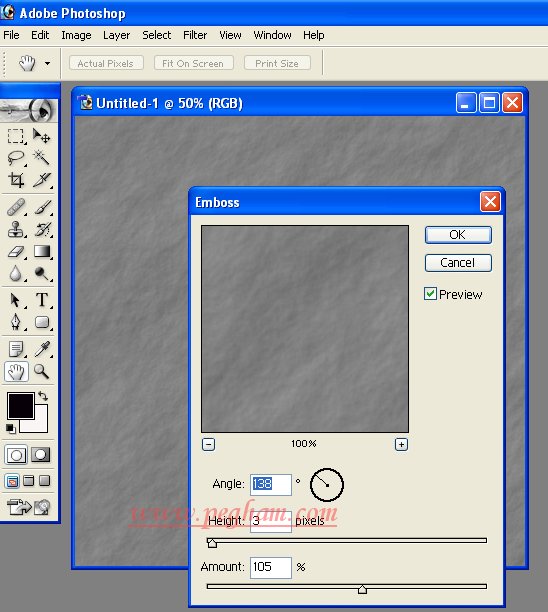Select the Rectangular Marquee tool
This screenshot has height=612, width=548.
click(16, 136)
